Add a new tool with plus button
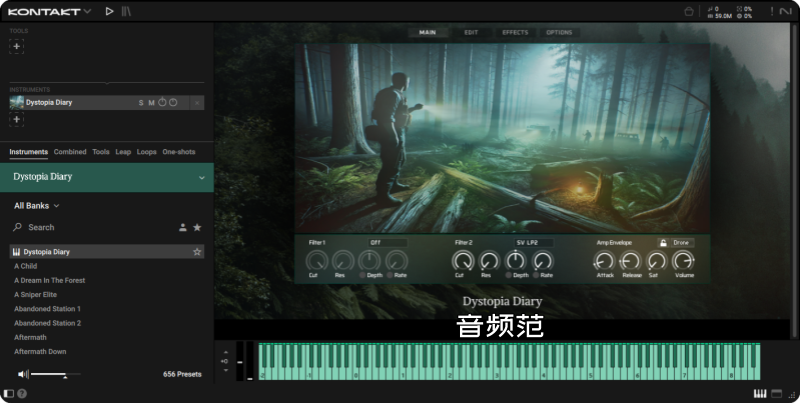This screenshot has height=403, width=800. pyautogui.click(x=17, y=47)
